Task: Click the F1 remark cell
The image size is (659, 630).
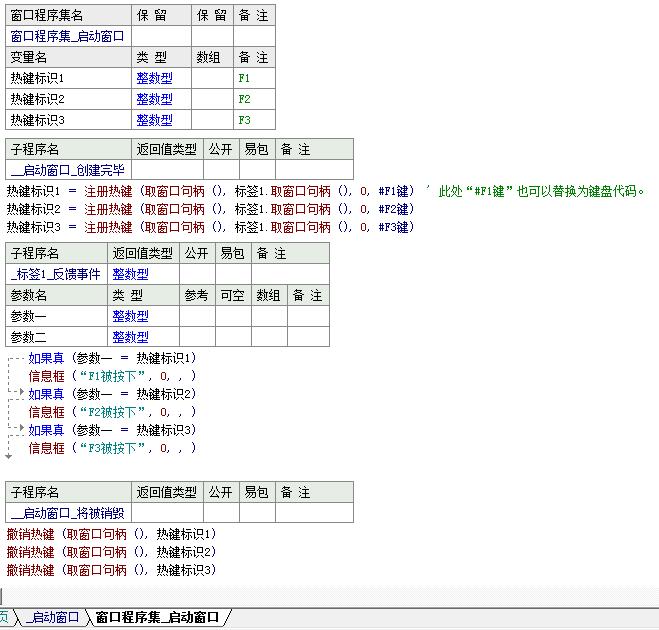Action: pos(254,78)
